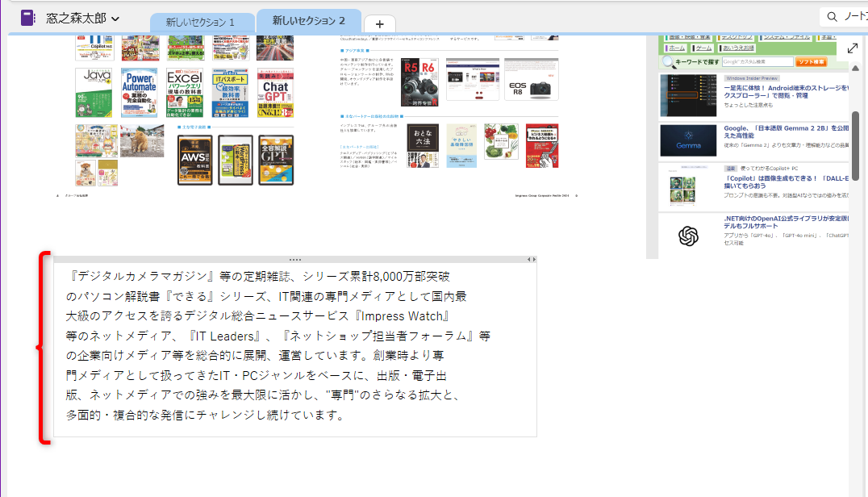
Task: Click the Excel パワークエリ book cover
Action: (x=185, y=93)
